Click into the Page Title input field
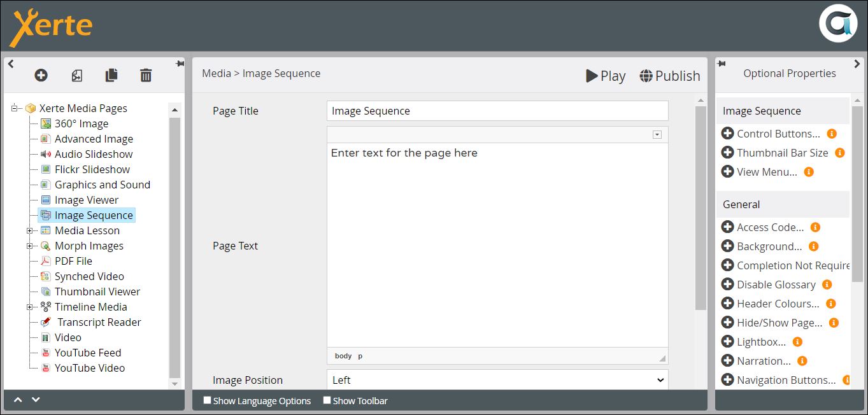 [497, 111]
